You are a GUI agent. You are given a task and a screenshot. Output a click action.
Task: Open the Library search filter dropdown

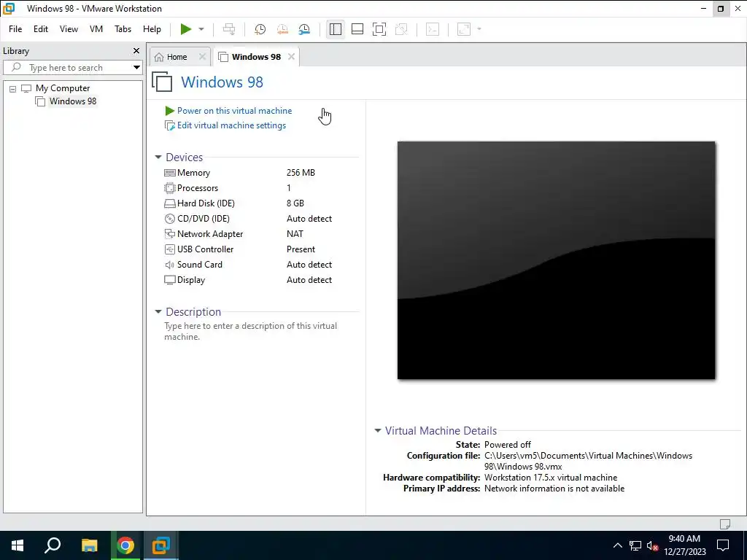coord(136,68)
